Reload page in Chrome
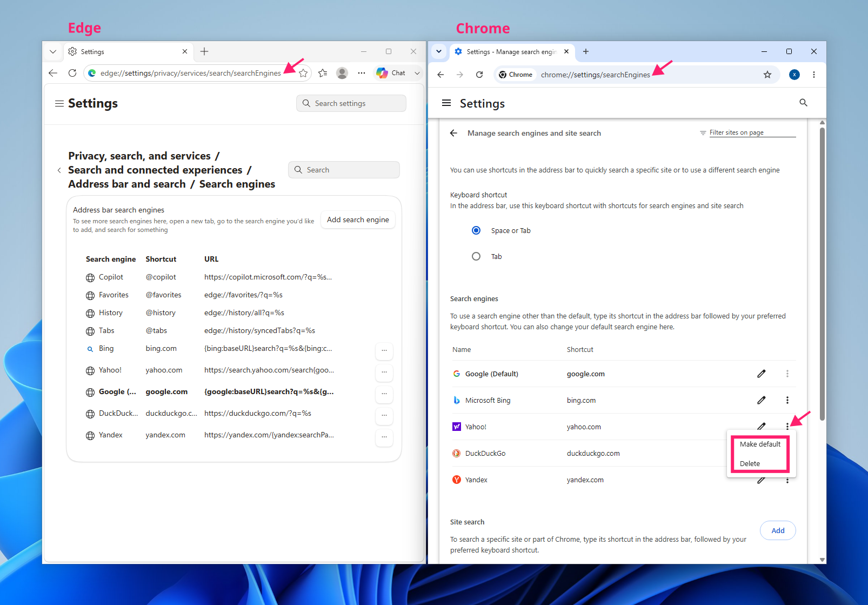868x605 pixels. tap(479, 75)
